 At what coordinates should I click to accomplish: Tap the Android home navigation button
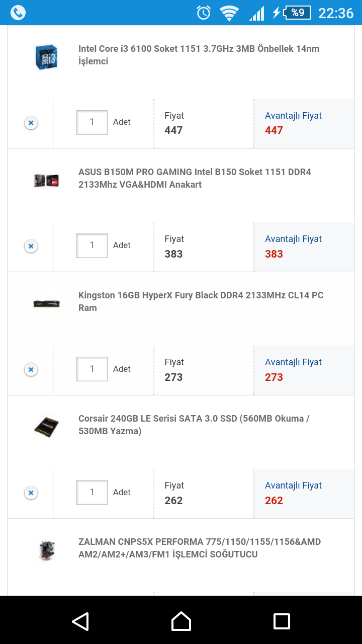tap(181, 621)
